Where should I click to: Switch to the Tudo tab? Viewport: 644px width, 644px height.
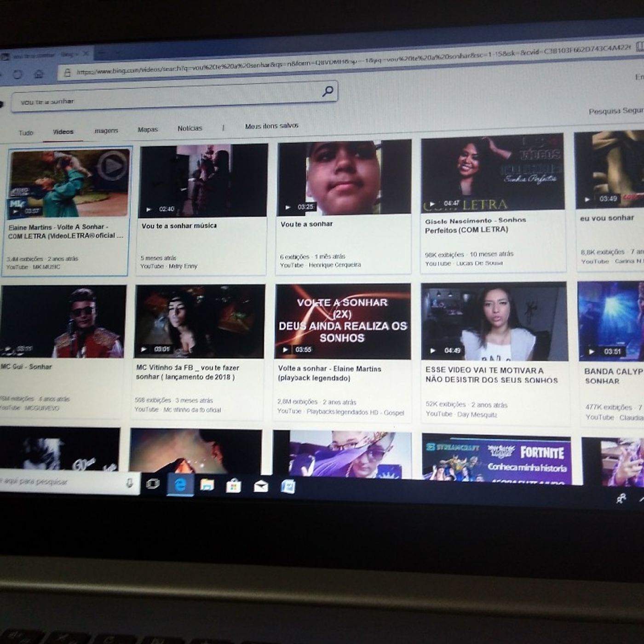coord(26,133)
